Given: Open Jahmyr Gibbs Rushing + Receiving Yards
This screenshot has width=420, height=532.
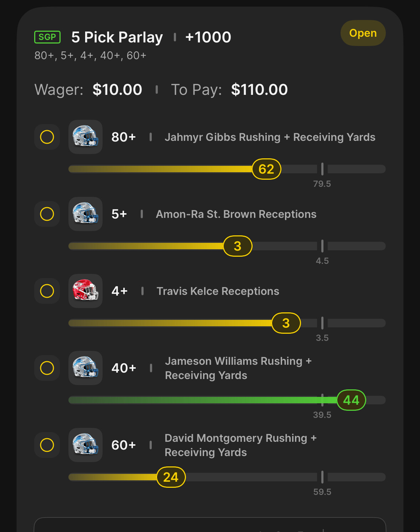Looking at the screenshot, I should [270, 137].
